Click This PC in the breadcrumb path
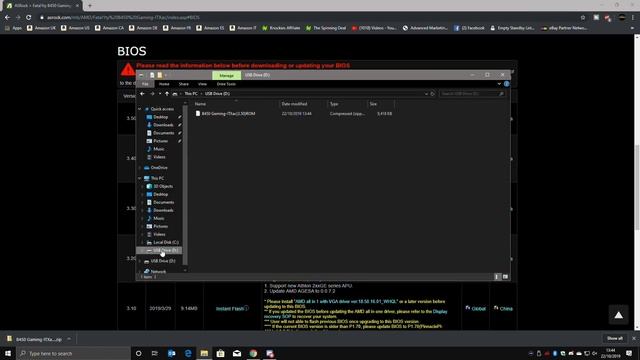 point(191,94)
